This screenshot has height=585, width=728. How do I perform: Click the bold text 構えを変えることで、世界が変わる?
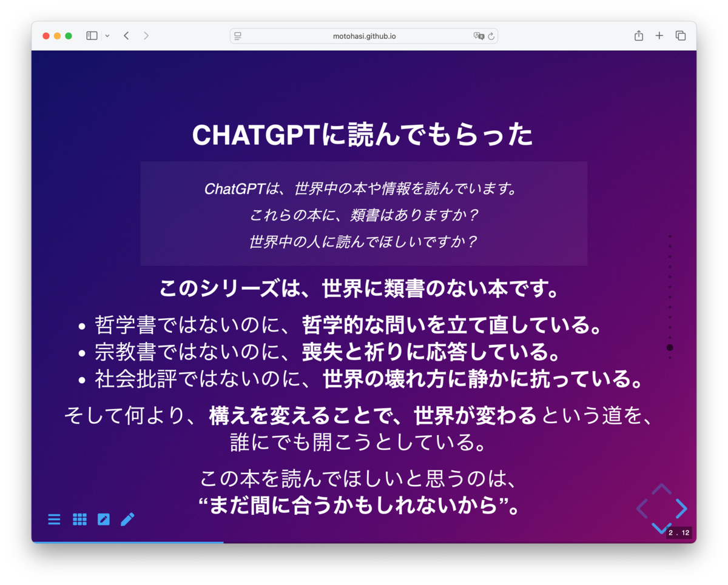tap(373, 416)
